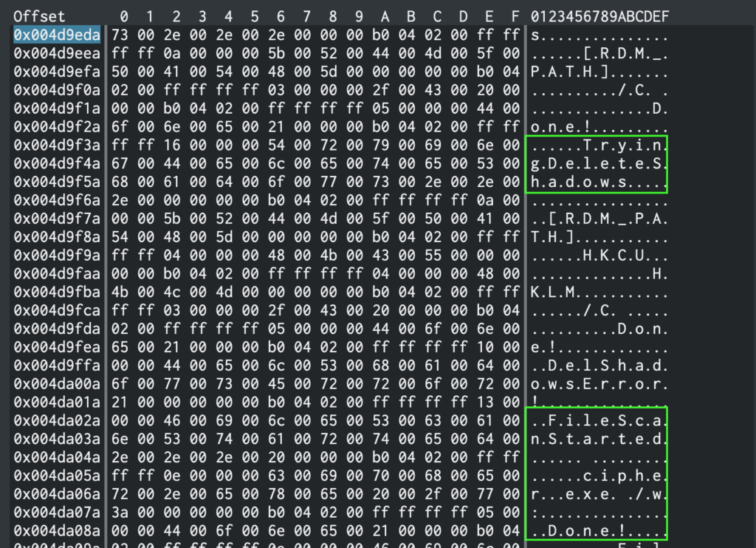The height and width of the screenshot is (548, 756).
Task: Click the first hex byte 73 in the top row
Action: [123, 35]
